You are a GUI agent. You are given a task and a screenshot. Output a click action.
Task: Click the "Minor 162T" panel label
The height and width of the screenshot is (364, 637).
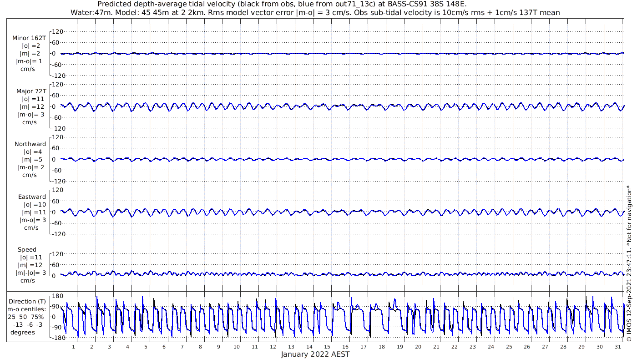(29, 38)
